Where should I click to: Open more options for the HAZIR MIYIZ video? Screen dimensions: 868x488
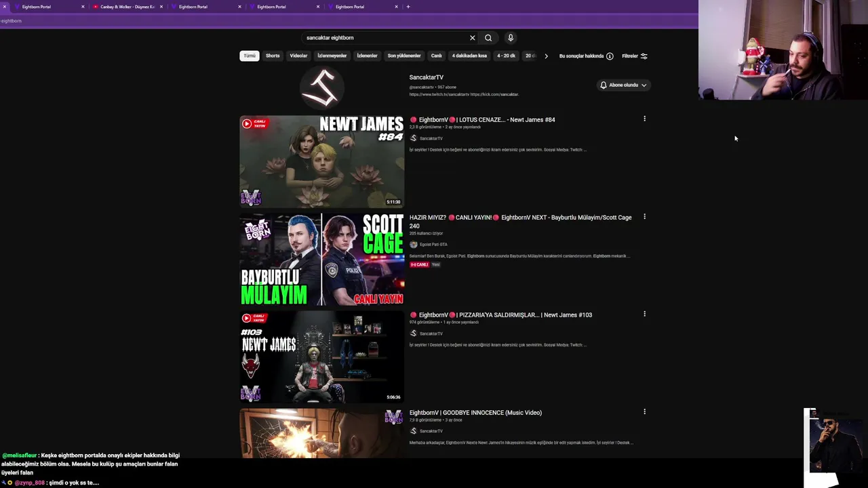point(644,217)
